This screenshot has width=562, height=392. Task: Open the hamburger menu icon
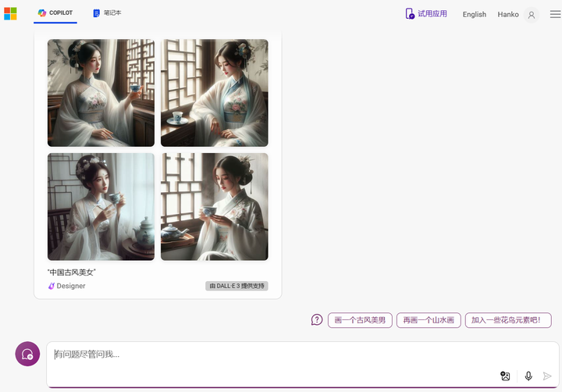click(x=555, y=14)
